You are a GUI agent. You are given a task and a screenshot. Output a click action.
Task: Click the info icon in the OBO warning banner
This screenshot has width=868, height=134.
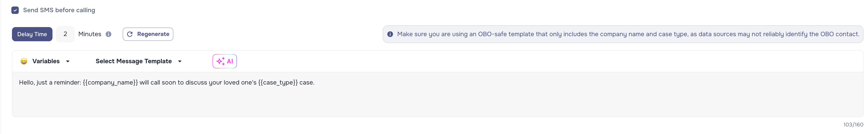click(x=390, y=34)
